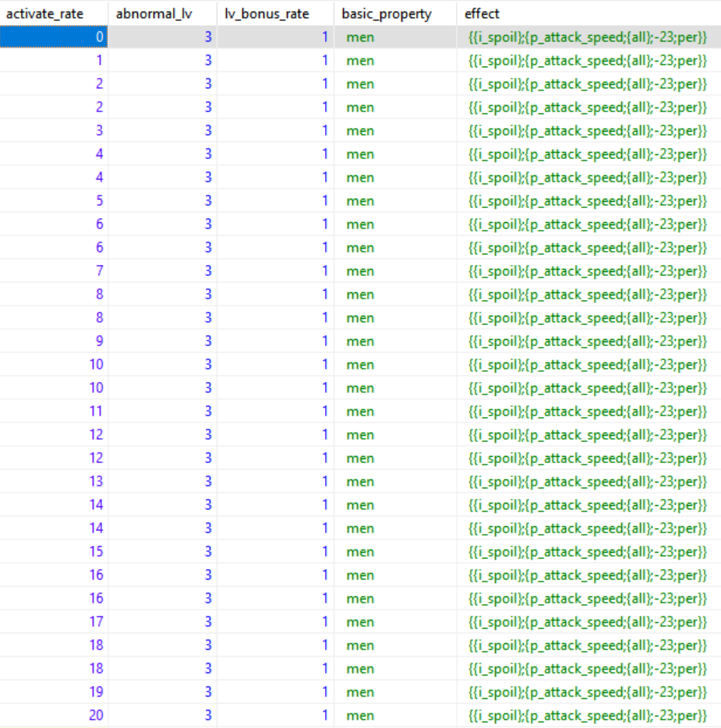This screenshot has height=728, width=721.
Task: Select effect cell in the activate_rate 0 row
Action: click(587, 37)
